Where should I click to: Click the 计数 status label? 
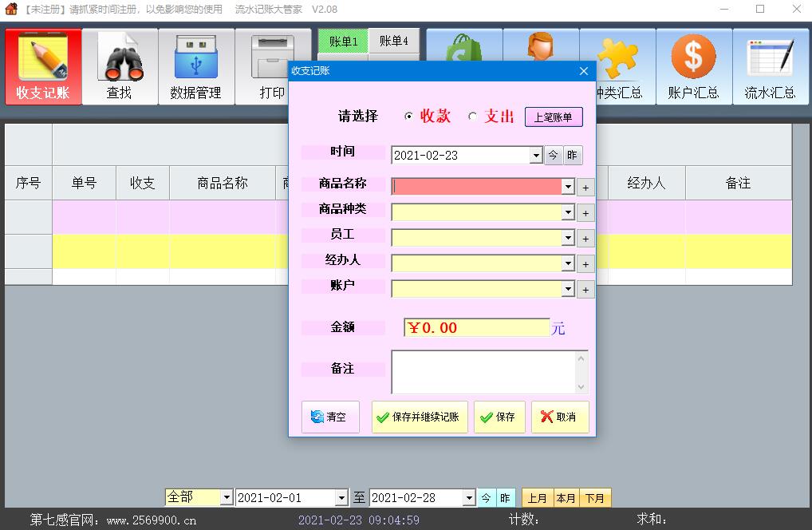coord(524,519)
